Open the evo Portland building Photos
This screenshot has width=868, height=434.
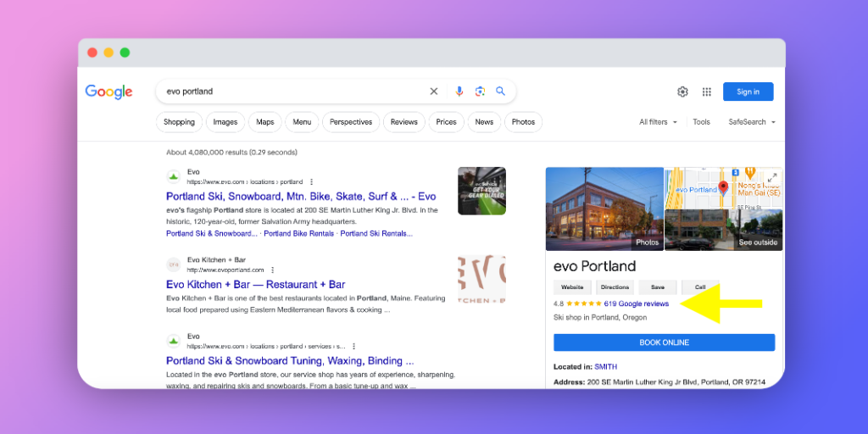(604, 209)
